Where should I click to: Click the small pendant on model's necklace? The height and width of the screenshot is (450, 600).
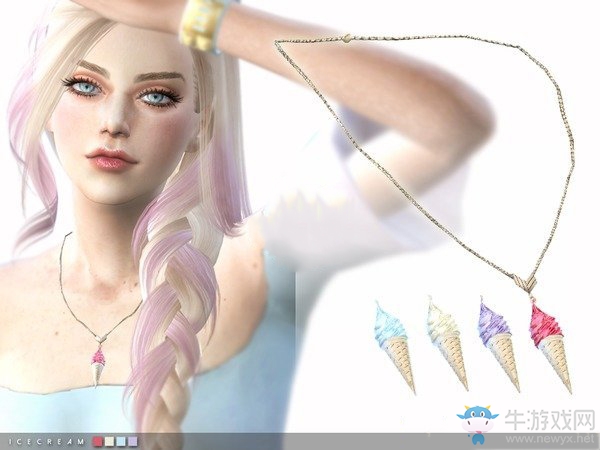98,365
